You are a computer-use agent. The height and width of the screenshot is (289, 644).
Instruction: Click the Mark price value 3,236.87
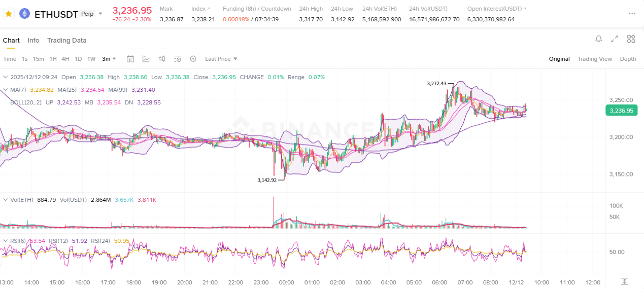pyautogui.click(x=172, y=19)
